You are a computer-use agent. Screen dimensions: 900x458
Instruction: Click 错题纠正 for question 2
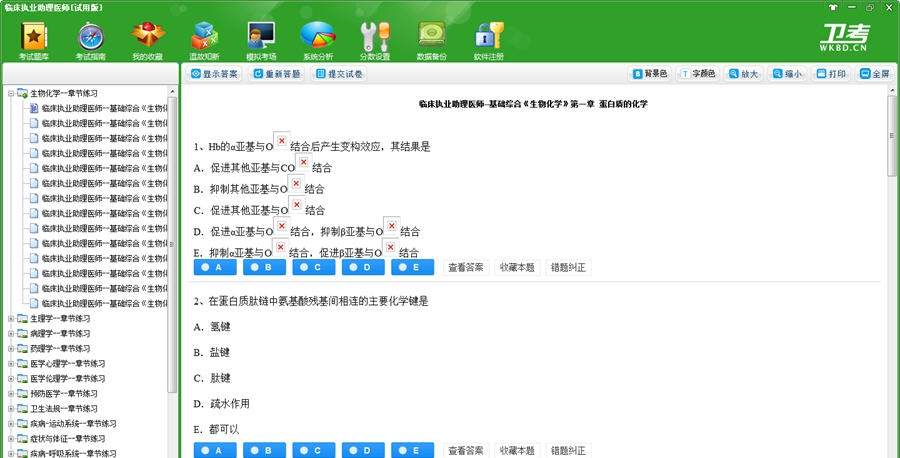(x=568, y=451)
